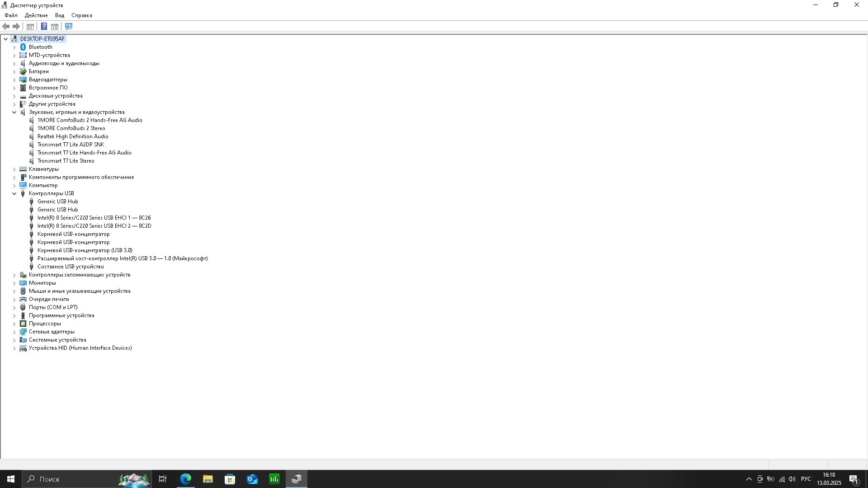Click the scan for hardware changes icon
Viewport: 868px width, 488px height.
69,27
